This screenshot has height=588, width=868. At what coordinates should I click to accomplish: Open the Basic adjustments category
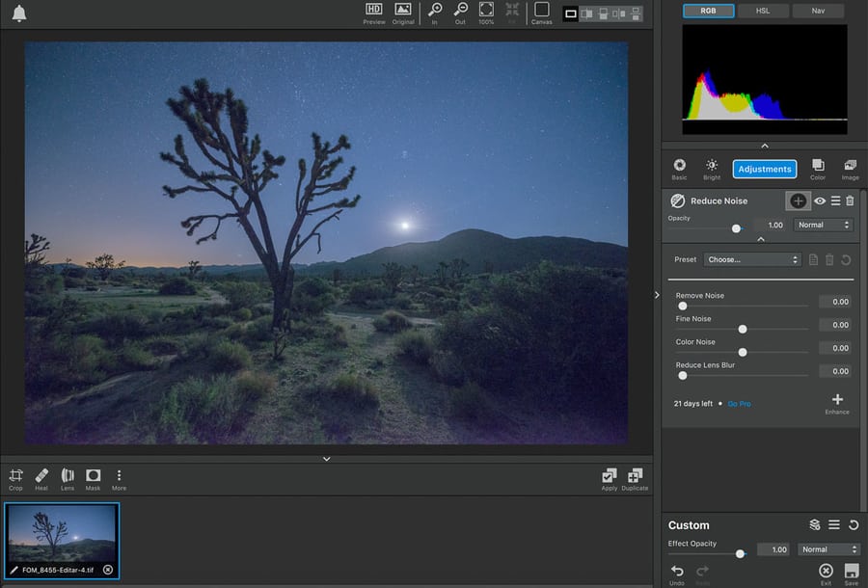pos(679,169)
